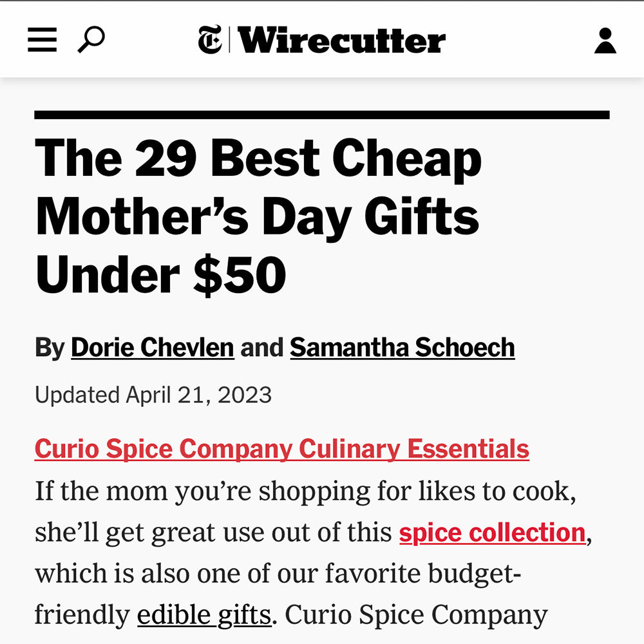Open the account profile icon
This screenshot has width=644, height=644.
tap(605, 41)
